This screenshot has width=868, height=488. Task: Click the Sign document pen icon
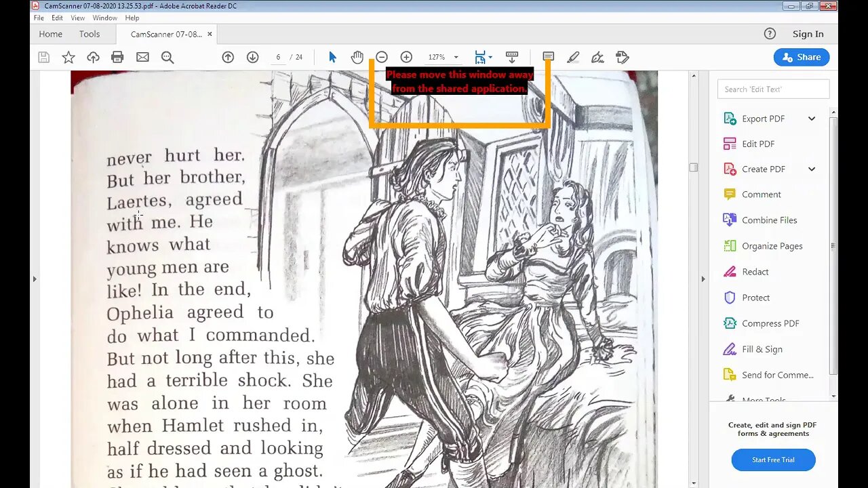click(597, 58)
